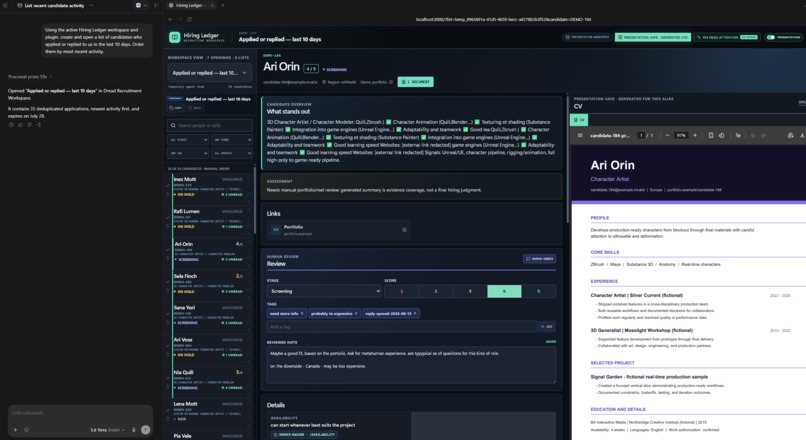Remove the 'probably to expensive' tag
The height and width of the screenshot is (440, 806).
(x=356, y=313)
